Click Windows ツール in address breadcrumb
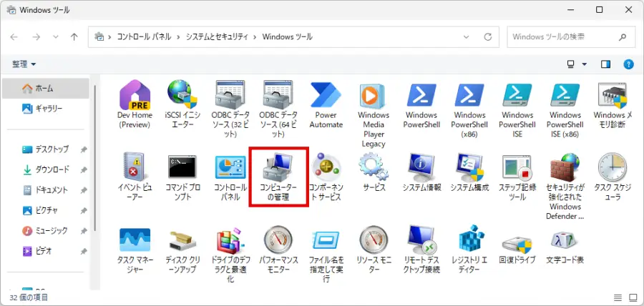The image size is (644, 306). click(x=287, y=37)
